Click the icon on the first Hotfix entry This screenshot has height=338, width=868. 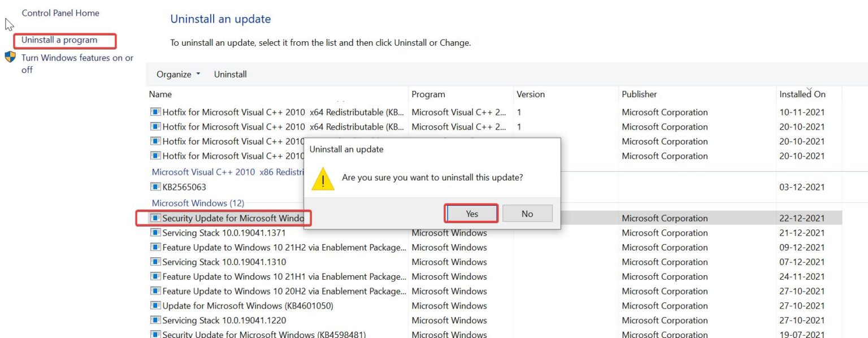[157, 112]
